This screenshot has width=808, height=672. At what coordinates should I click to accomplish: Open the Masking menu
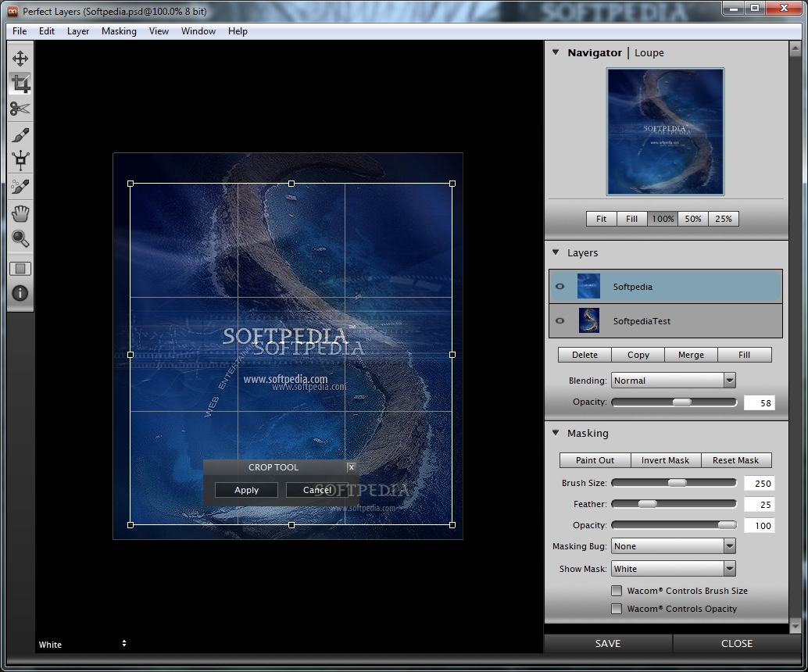(119, 31)
